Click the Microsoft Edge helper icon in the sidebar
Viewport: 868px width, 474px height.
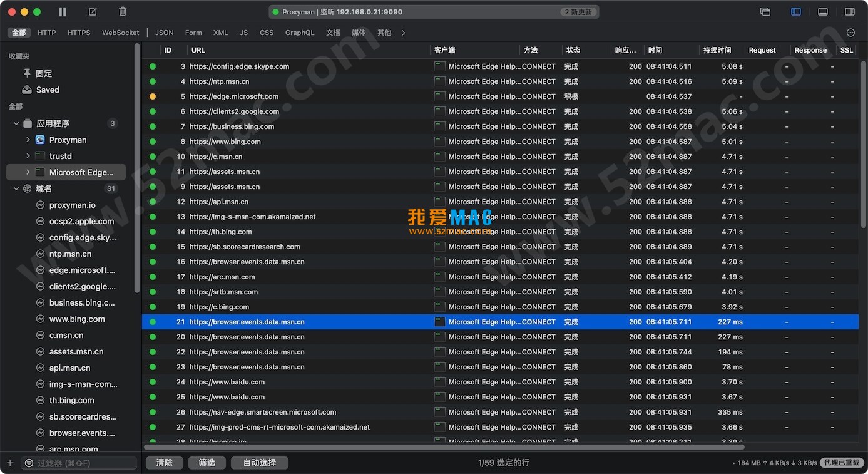[x=40, y=172]
